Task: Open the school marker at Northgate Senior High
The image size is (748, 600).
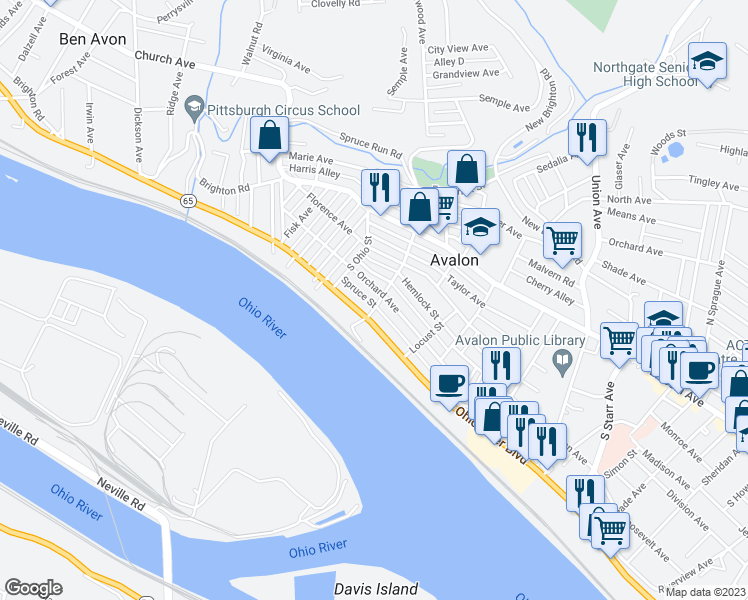Action: pyautogui.click(x=707, y=64)
